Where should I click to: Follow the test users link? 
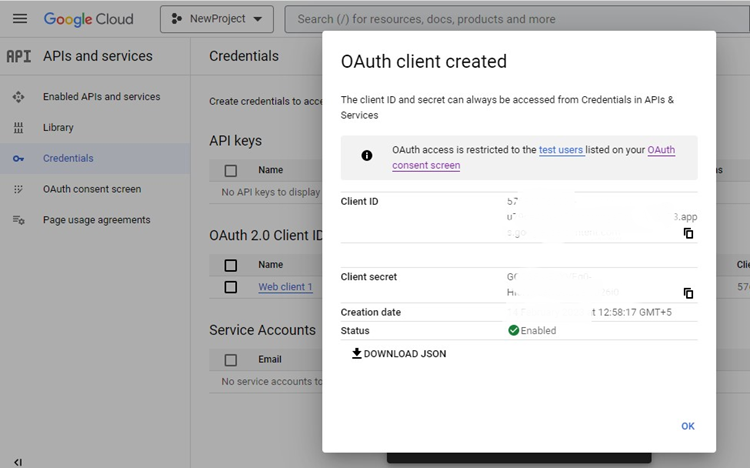point(561,150)
